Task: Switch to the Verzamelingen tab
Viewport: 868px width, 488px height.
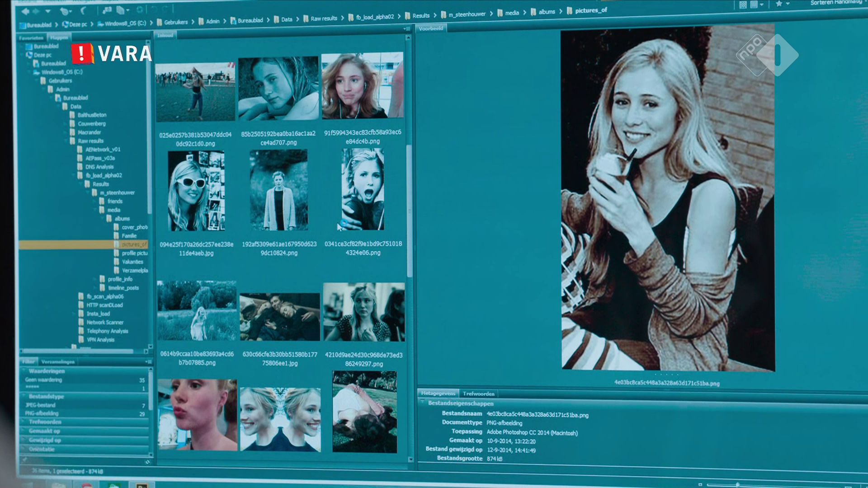Action: pos(58,362)
